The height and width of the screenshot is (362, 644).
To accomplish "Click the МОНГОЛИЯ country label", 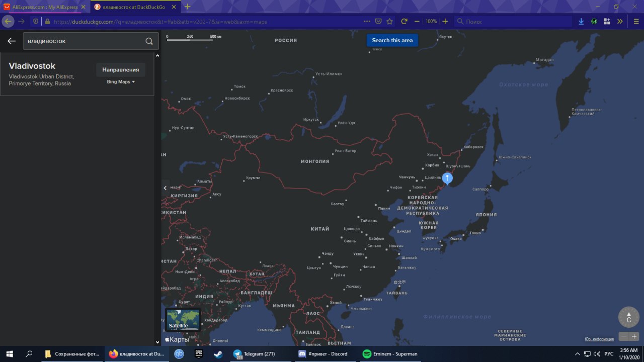I will tap(315, 161).
